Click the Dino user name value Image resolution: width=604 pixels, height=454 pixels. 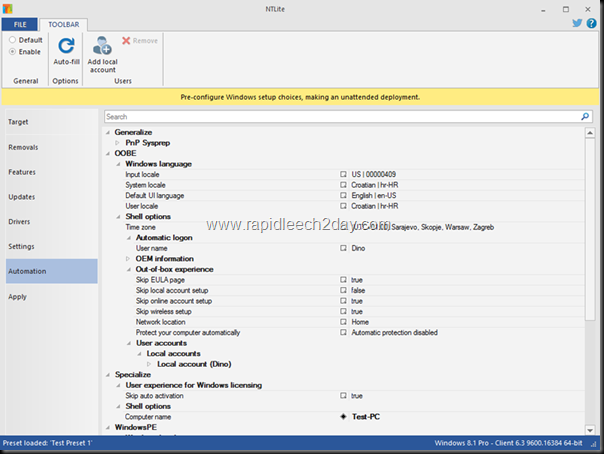coord(358,248)
